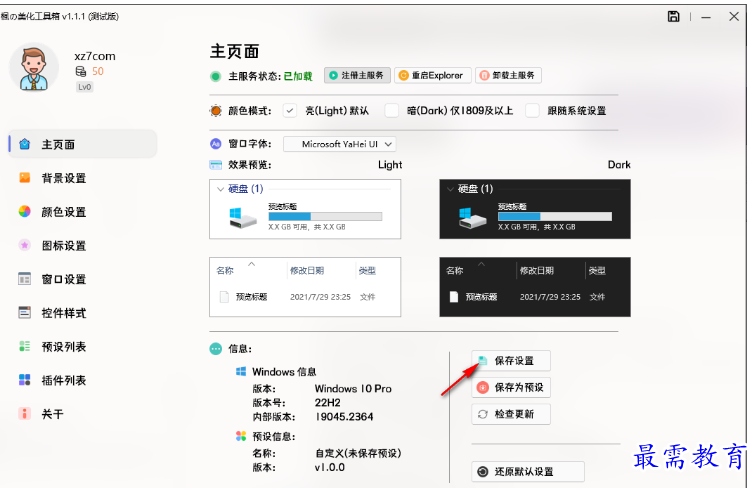
Task: Open the 背景设置 page
Action: [63, 178]
